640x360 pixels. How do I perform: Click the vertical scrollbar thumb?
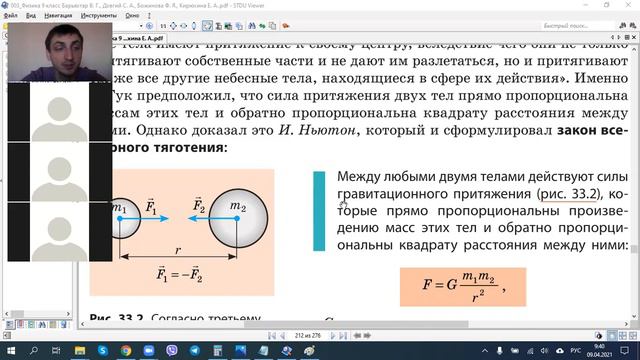(633, 249)
